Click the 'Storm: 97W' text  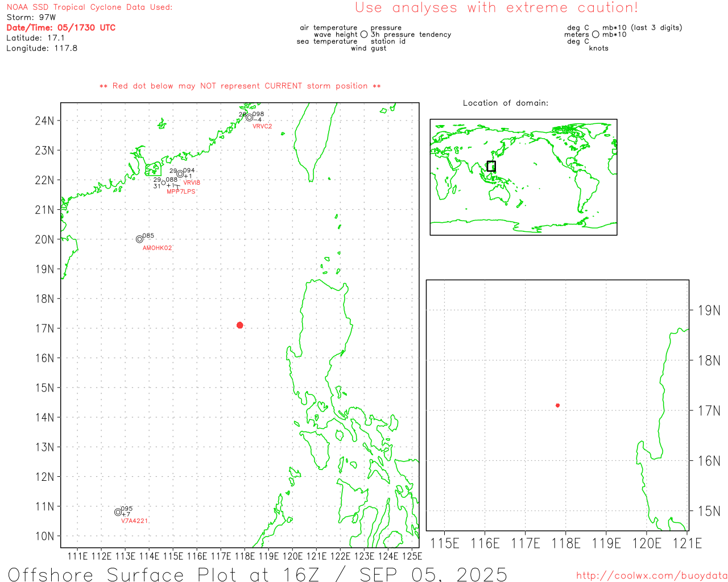pyautogui.click(x=31, y=18)
